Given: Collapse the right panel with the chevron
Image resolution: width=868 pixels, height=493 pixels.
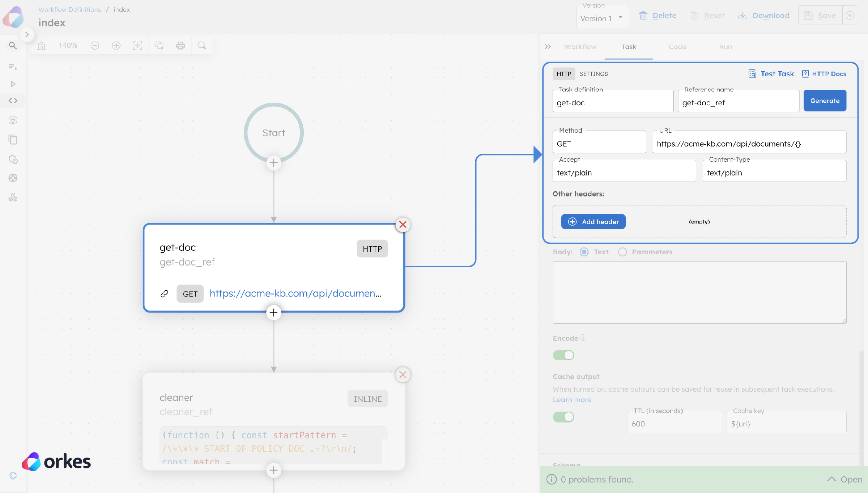Looking at the screenshot, I should tap(548, 47).
